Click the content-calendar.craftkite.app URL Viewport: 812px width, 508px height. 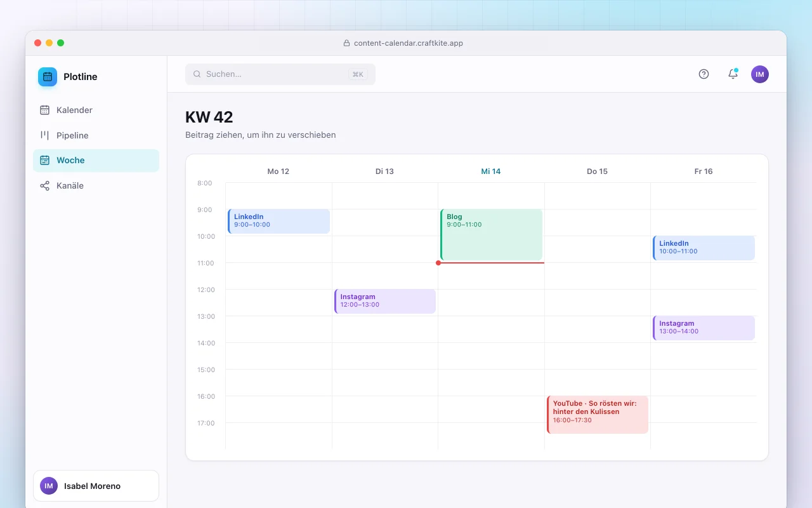click(x=409, y=43)
